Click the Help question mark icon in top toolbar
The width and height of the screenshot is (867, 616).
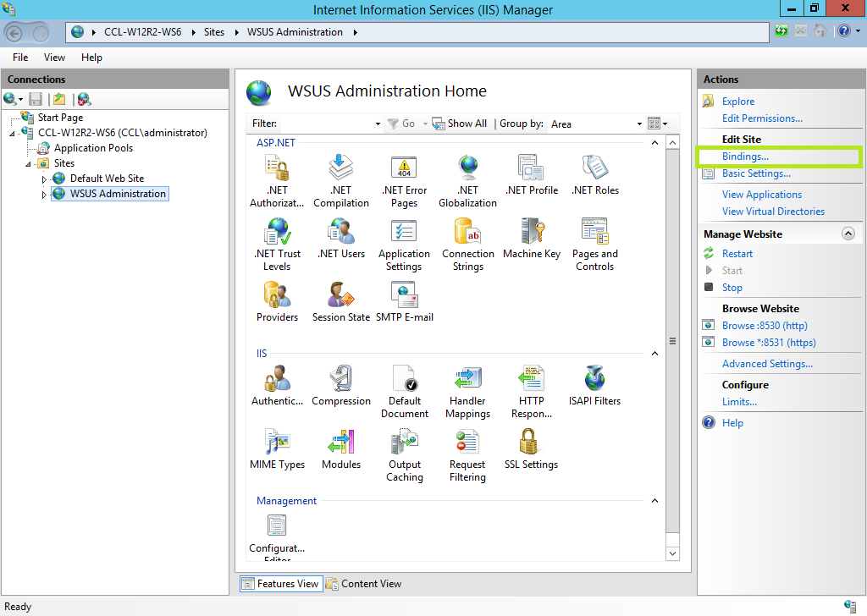click(844, 31)
